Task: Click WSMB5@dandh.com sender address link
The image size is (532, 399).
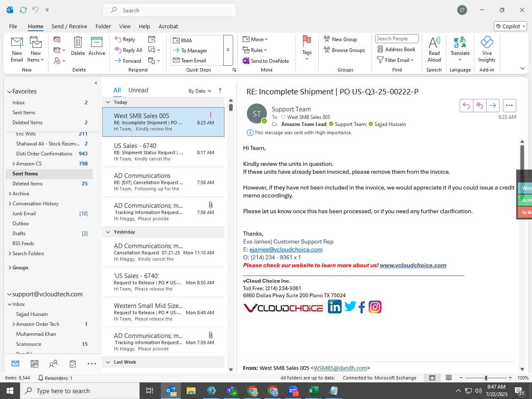Action: tap(340, 368)
